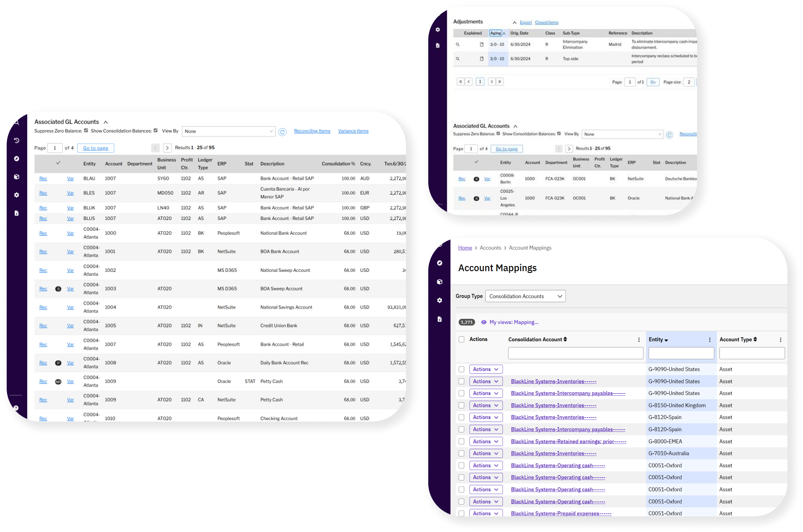Click the compass icon in left sidebar
The height and width of the screenshot is (532, 803).
click(17, 158)
